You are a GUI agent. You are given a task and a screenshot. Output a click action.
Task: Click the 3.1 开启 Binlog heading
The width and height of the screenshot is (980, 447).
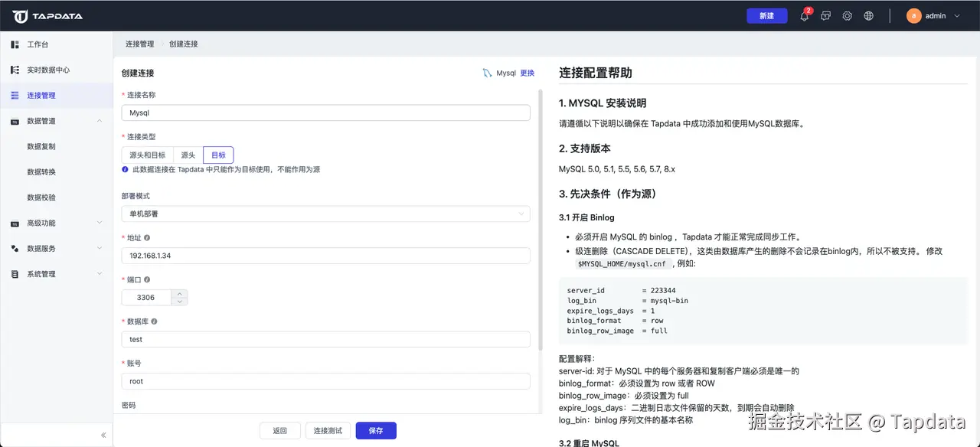pyautogui.click(x=586, y=217)
